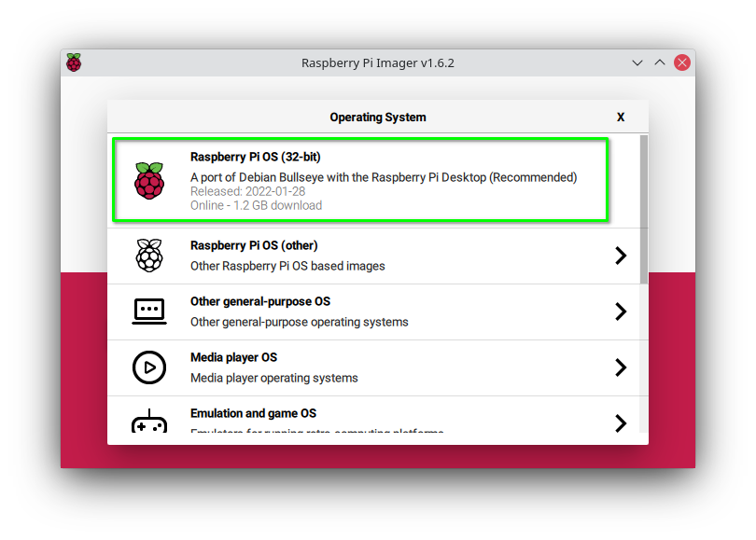Screen dimensions: 756x540
Task: Click the laptop icon for Other general-purpose OS
Action: 149,312
